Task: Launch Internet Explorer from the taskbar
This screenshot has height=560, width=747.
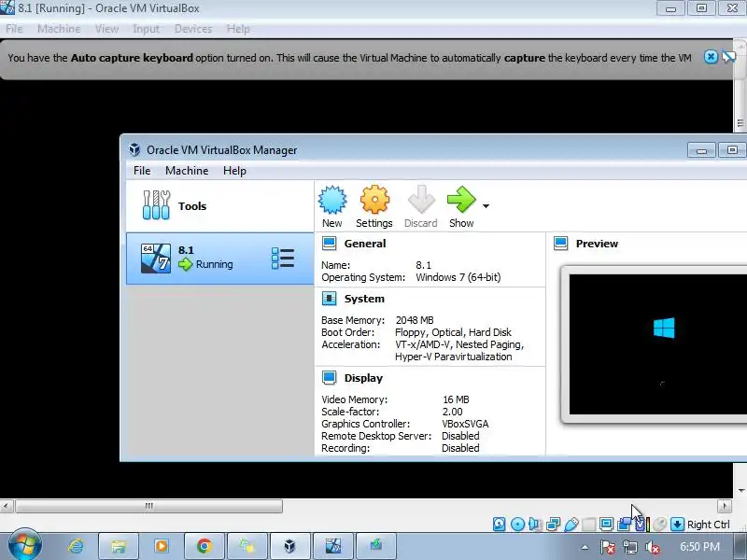Action: click(x=77, y=546)
